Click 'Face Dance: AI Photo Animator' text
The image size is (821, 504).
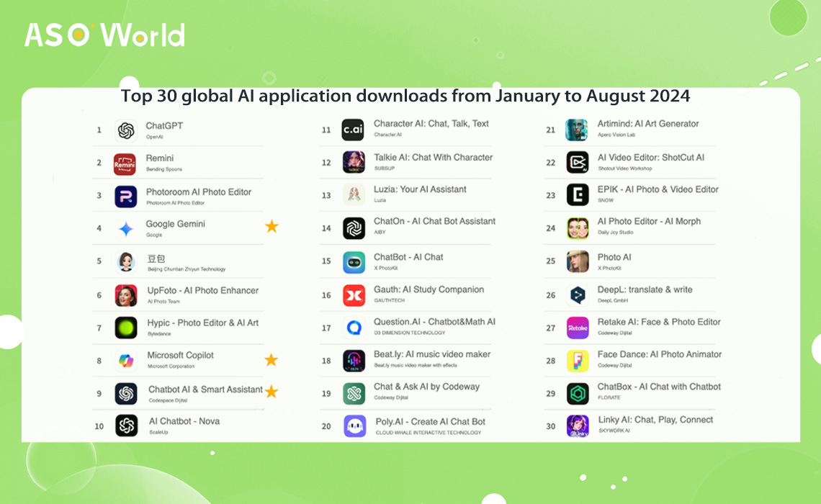[x=660, y=354]
